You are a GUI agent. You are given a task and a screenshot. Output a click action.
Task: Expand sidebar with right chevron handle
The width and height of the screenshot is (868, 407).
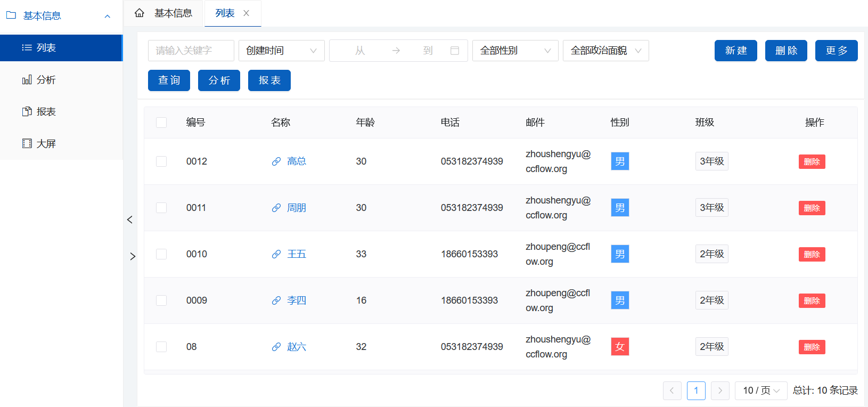pyautogui.click(x=133, y=256)
